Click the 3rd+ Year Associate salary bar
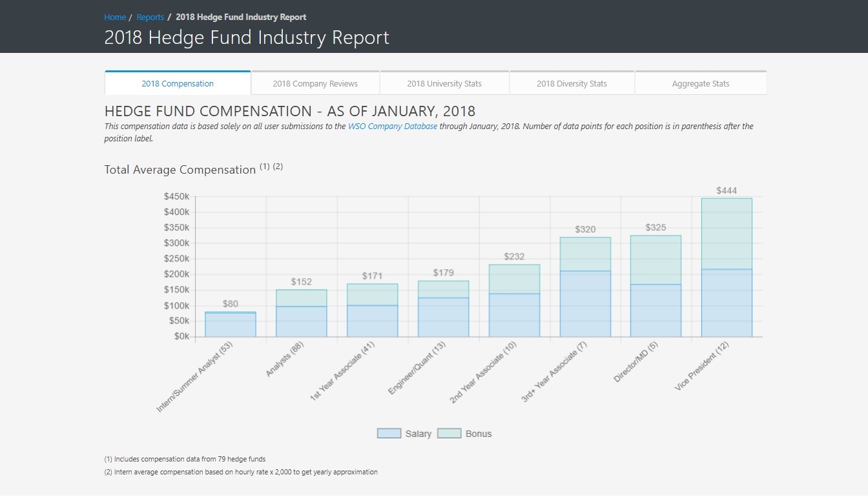 point(585,304)
